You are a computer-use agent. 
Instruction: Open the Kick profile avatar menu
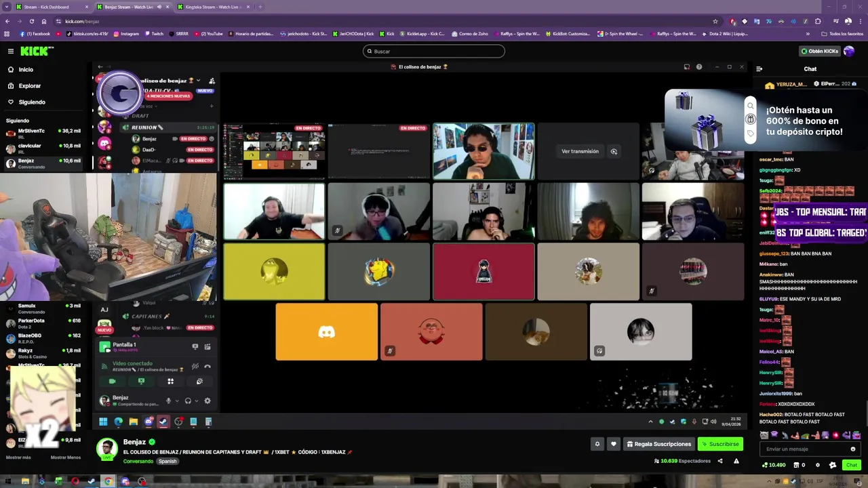(850, 51)
